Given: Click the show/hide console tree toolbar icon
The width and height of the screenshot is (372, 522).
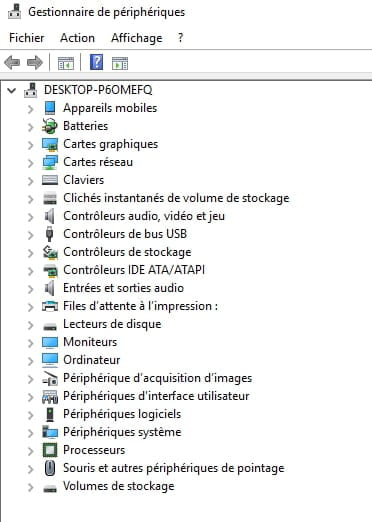Looking at the screenshot, I should (66, 63).
